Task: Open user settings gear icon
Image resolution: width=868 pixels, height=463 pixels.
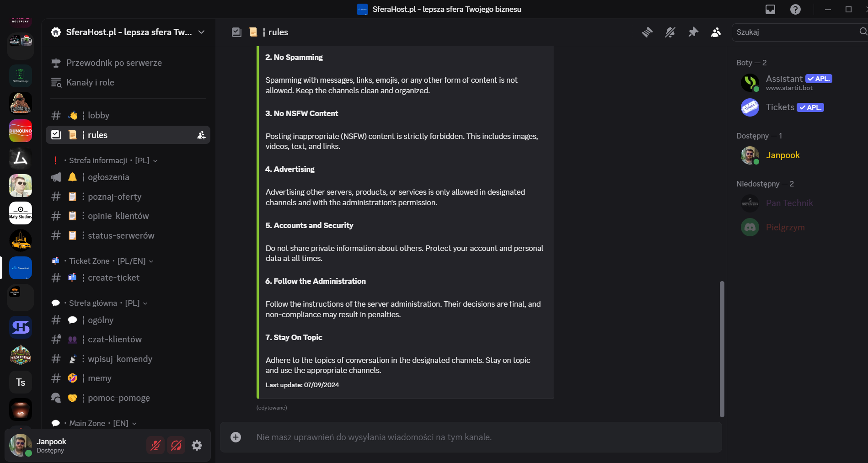Action: pos(197,445)
